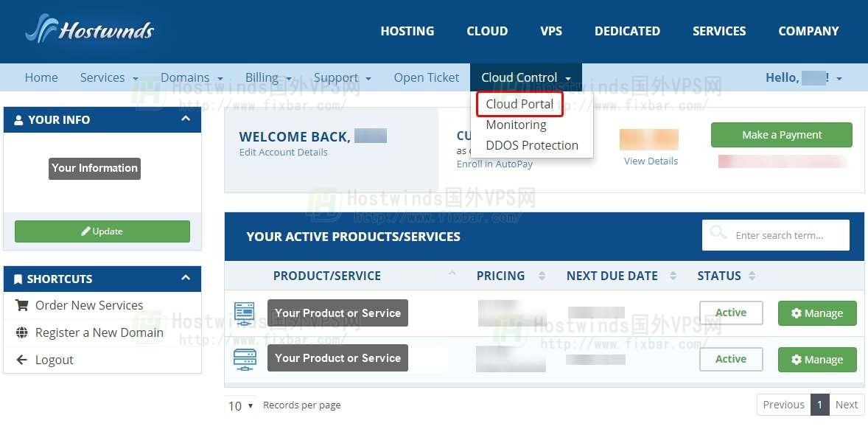
Task: Click the second product row's server icon
Action: [x=244, y=359]
